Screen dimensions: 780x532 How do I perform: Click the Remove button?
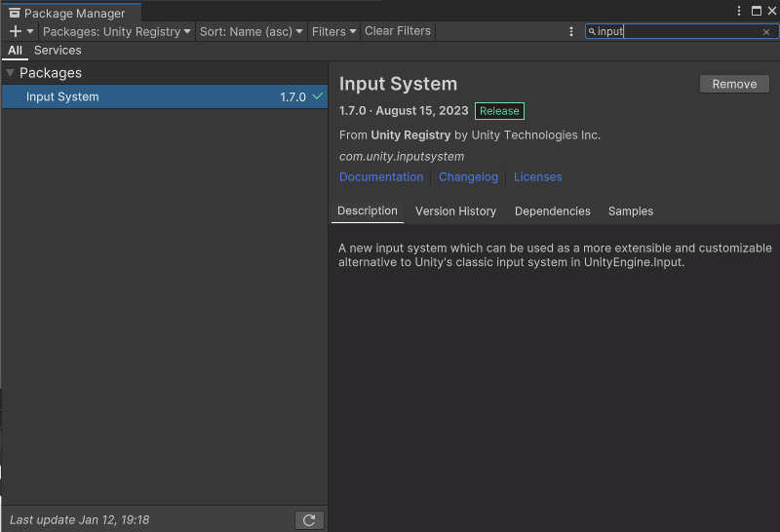734,84
